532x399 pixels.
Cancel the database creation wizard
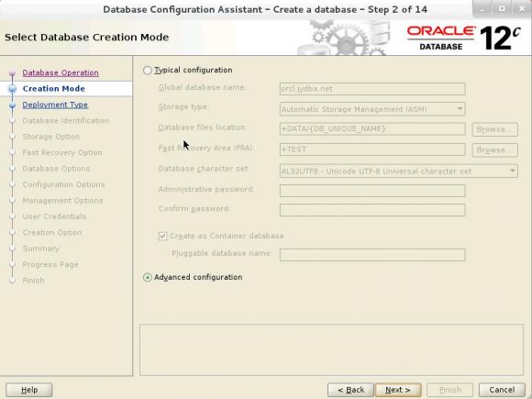tap(502, 390)
